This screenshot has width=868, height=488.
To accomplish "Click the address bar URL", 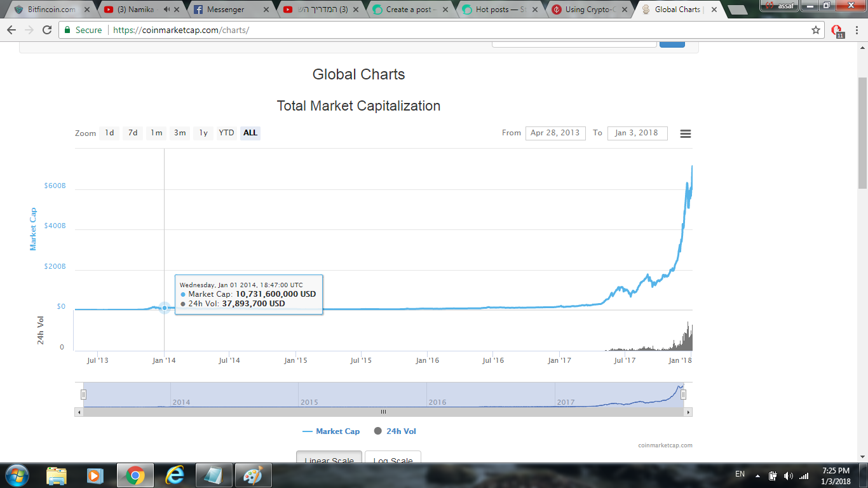I will point(181,30).
